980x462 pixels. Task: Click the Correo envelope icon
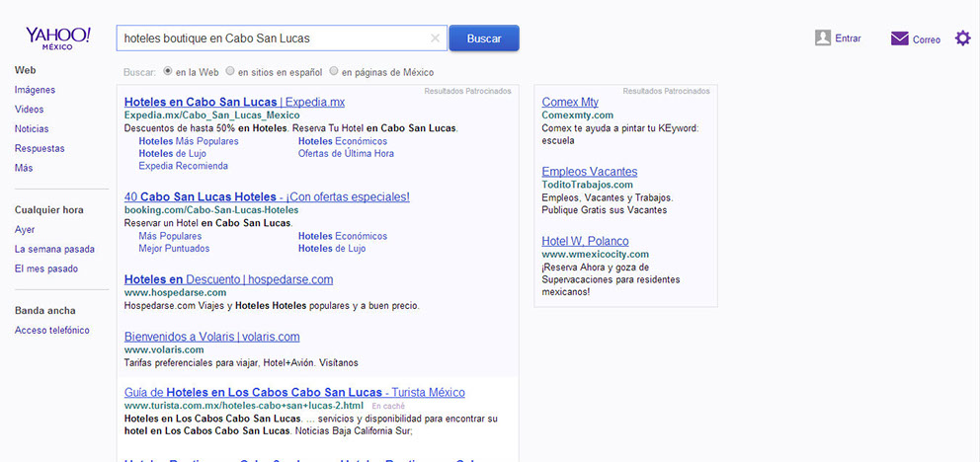(899, 38)
